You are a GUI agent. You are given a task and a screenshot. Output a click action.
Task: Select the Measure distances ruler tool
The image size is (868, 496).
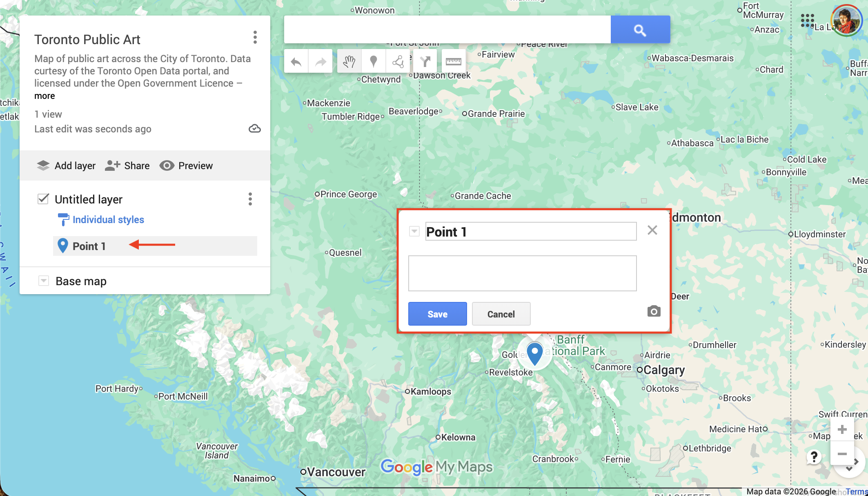tap(453, 62)
